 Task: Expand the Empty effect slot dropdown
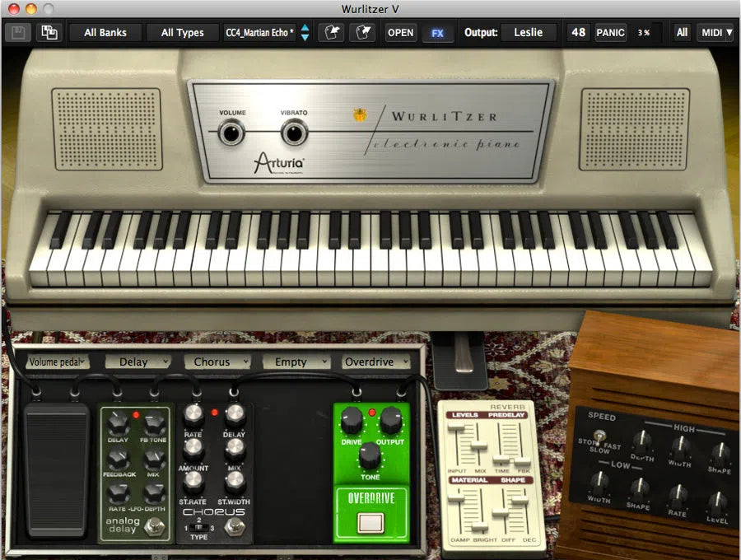pyautogui.click(x=296, y=362)
